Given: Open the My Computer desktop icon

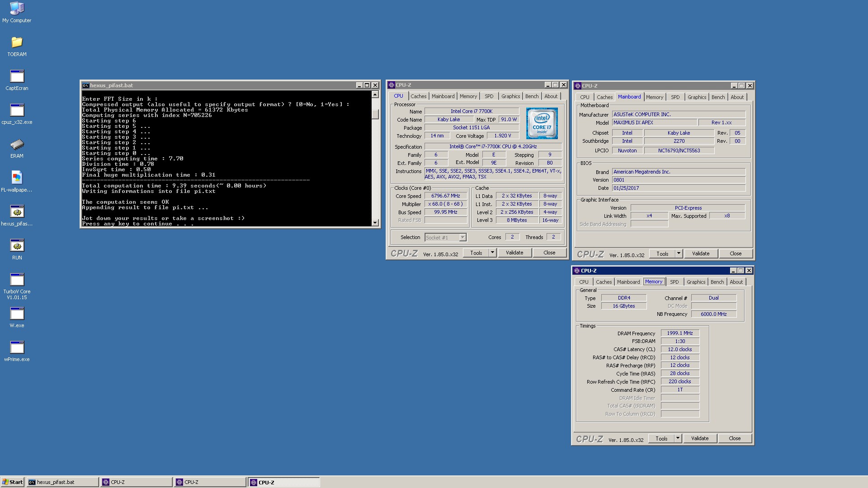Looking at the screenshot, I should click(17, 12).
